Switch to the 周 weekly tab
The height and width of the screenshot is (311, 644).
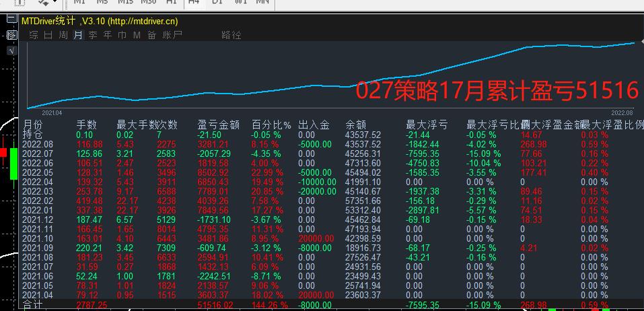click(63, 35)
